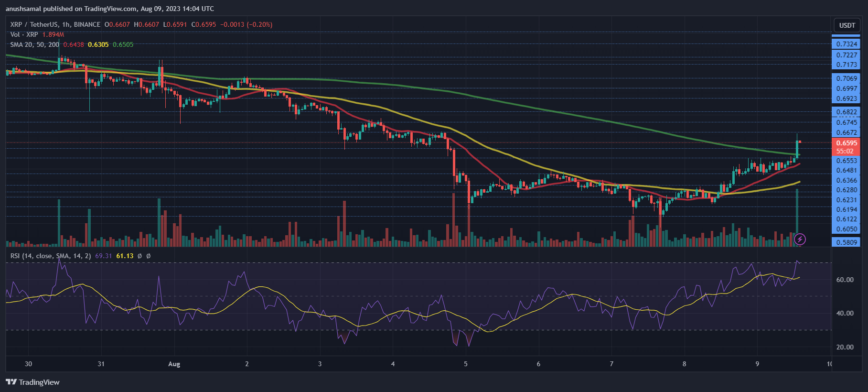Click the TradingView logo at bottom left
Screen dimensions: 868x392
tap(32, 382)
